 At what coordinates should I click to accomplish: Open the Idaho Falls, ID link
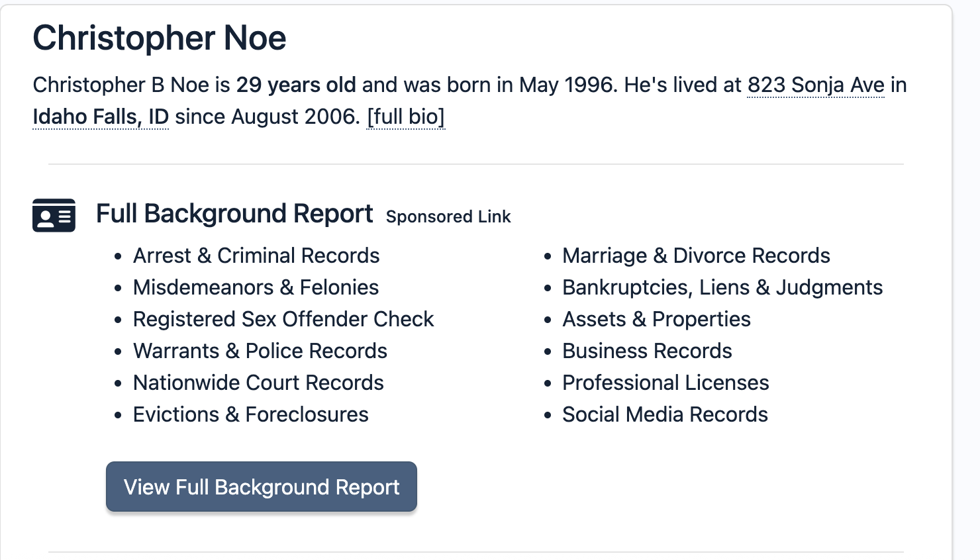tap(101, 117)
